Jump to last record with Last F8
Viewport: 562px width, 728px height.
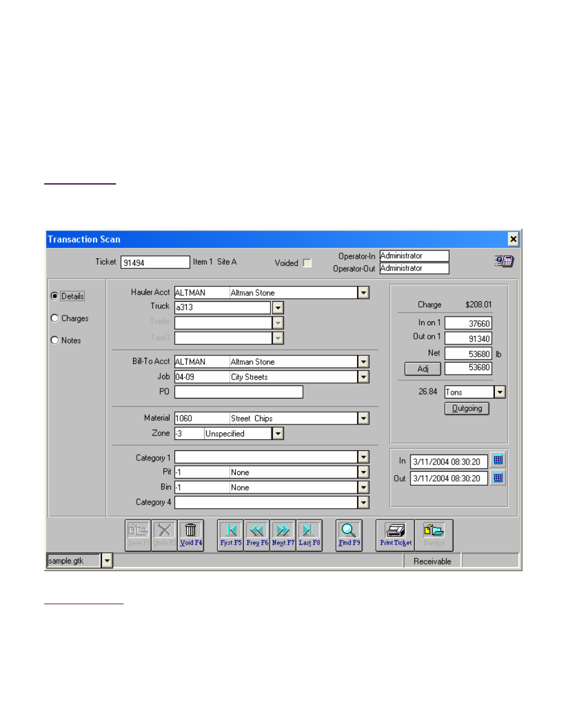(x=309, y=535)
